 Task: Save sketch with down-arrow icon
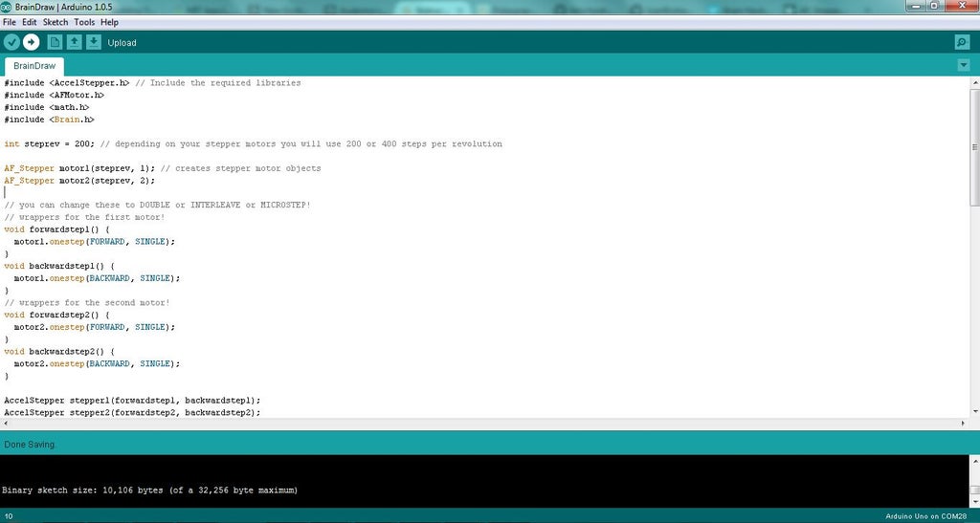point(93,42)
